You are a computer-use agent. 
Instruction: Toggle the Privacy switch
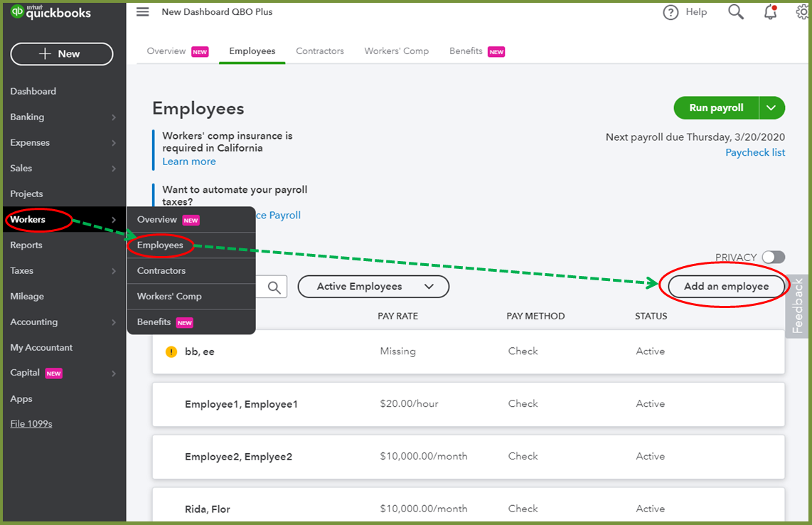774,257
